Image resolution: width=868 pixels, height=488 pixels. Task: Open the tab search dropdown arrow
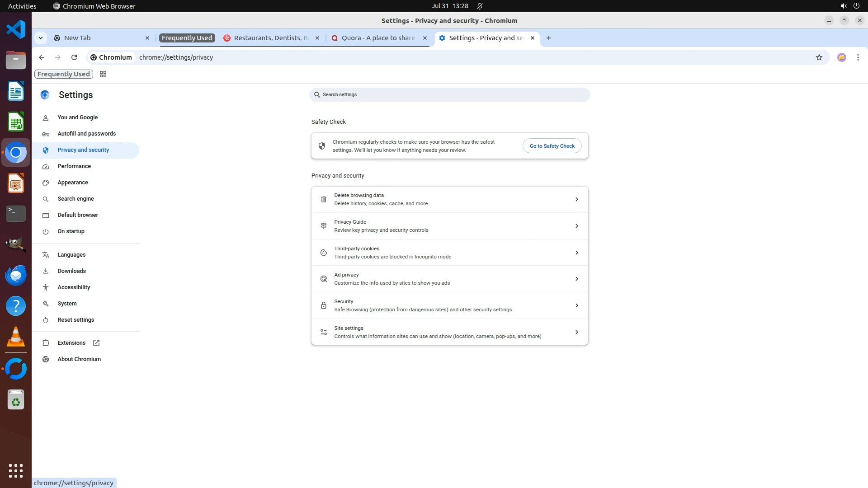point(41,38)
